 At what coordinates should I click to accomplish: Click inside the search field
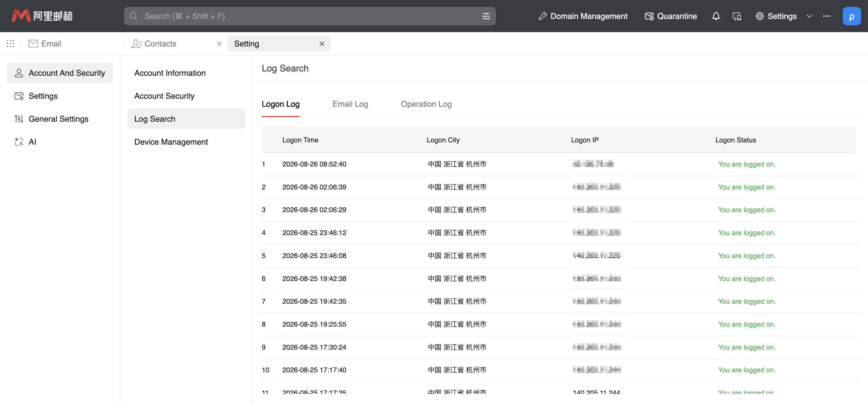(x=310, y=16)
